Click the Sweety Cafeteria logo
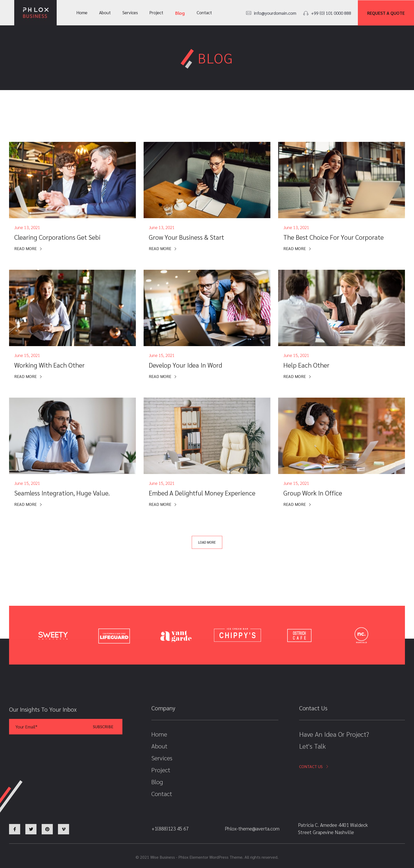The image size is (414, 868). (x=53, y=635)
